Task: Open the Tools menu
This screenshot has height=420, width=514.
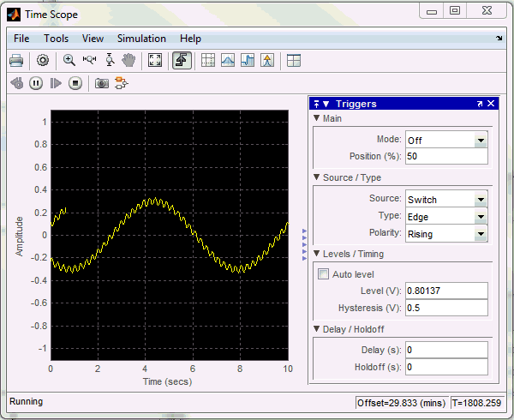Action: (x=57, y=39)
